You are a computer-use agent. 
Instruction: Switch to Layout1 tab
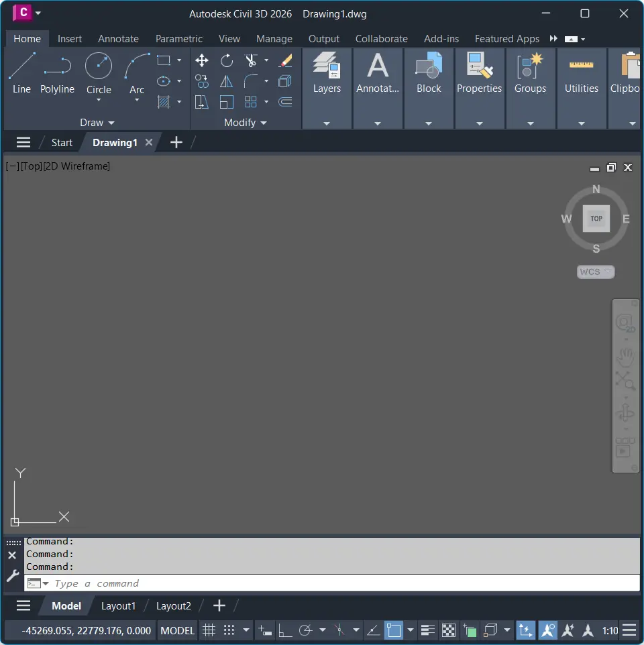118,606
